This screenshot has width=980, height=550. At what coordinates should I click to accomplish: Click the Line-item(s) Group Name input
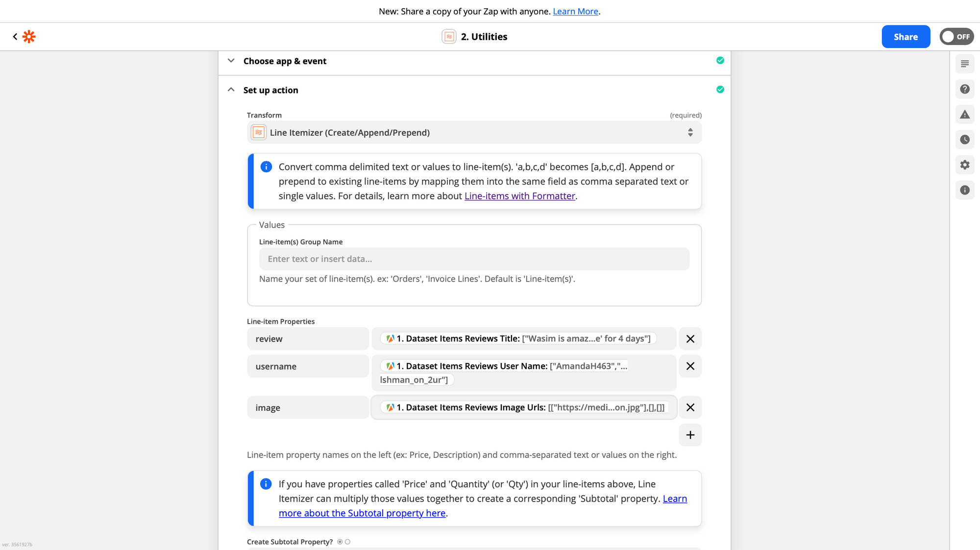pyautogui.click(x=474, y=259)
